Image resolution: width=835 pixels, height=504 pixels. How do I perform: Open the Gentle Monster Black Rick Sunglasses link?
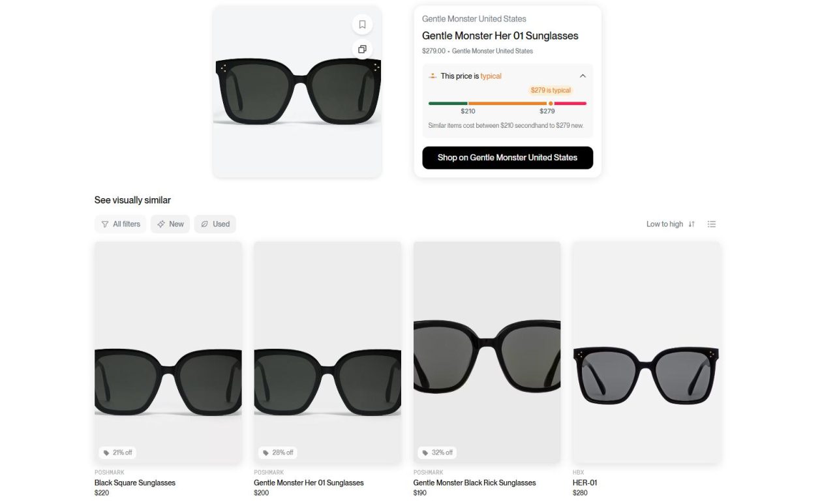point(474,483)
